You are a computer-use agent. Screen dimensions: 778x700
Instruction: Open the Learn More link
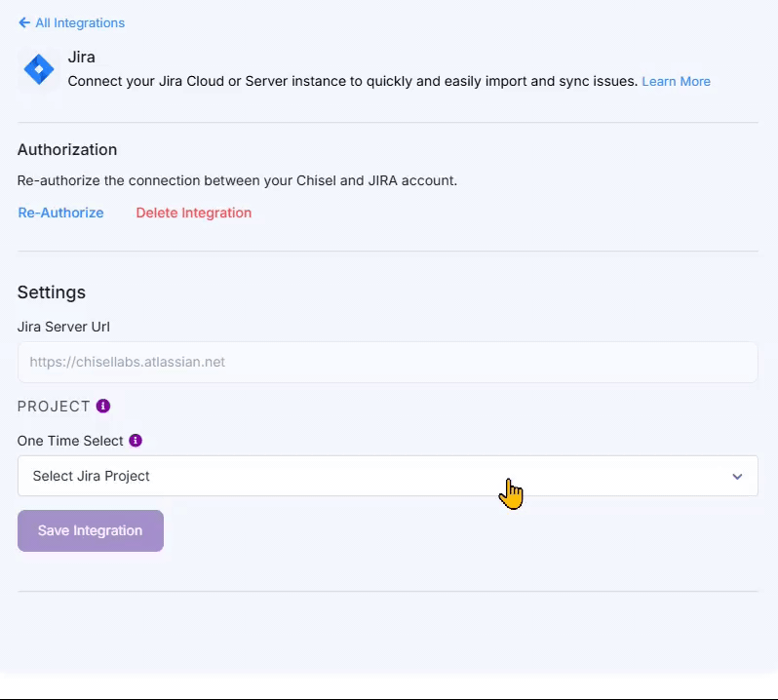pos(676,81)
